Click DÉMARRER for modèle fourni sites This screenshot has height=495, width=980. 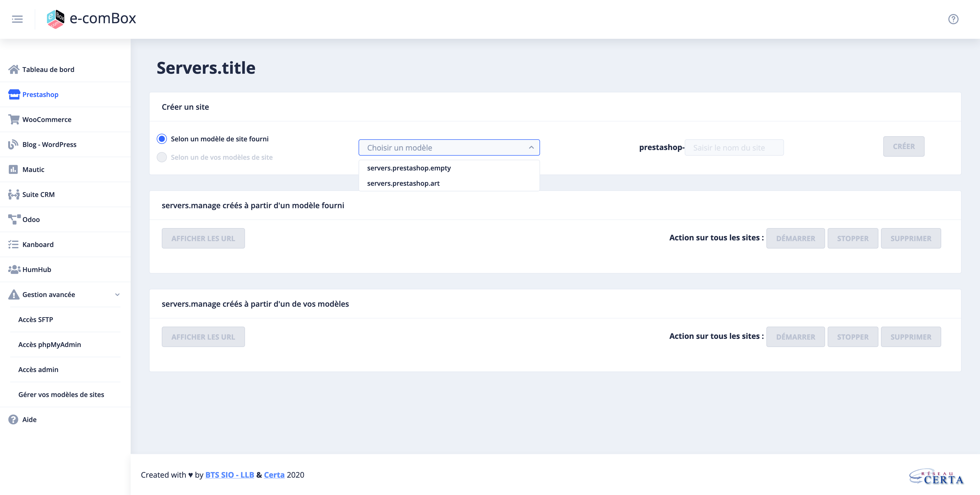tap(795, 239)
